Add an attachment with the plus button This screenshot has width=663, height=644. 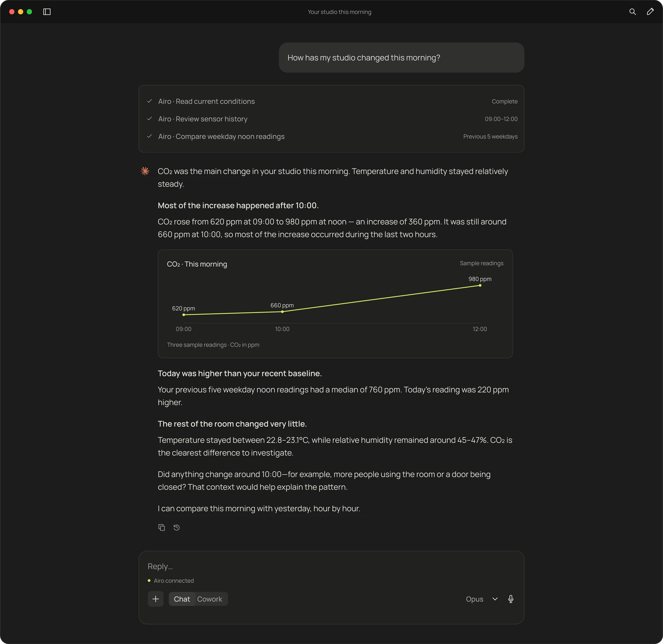[x=155, y=599]
